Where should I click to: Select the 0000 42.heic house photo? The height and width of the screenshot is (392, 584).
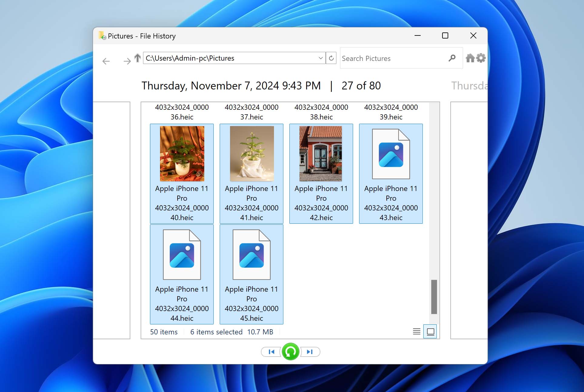[x=321, y=154]
